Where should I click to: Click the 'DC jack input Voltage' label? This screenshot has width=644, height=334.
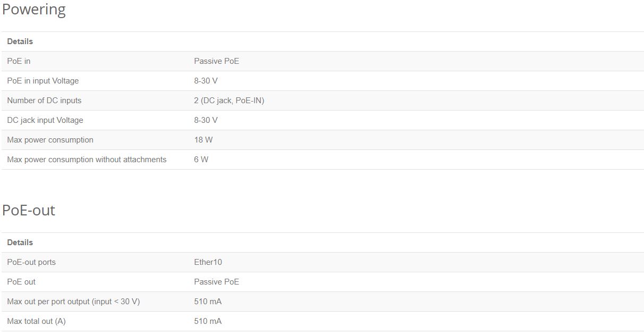coord(45,120)
